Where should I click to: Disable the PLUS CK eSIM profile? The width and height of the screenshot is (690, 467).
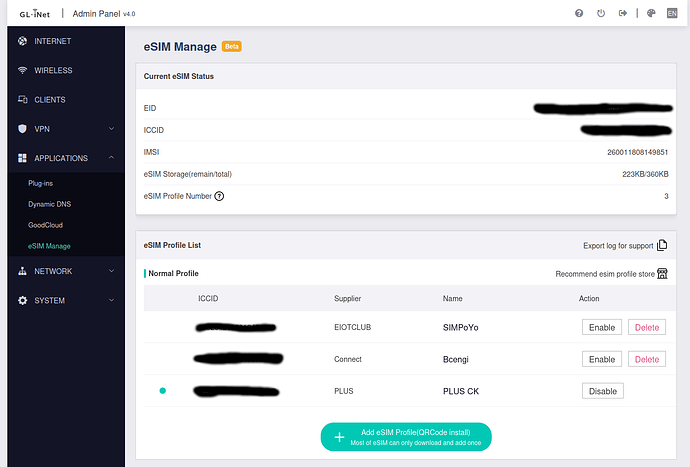pos(602,391)
